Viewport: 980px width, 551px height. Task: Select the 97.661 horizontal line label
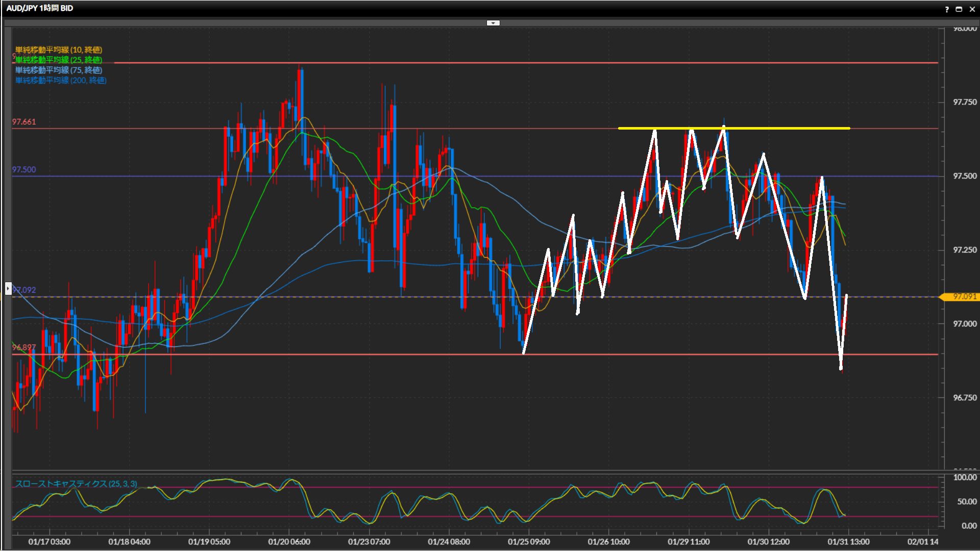pos(24,122)
